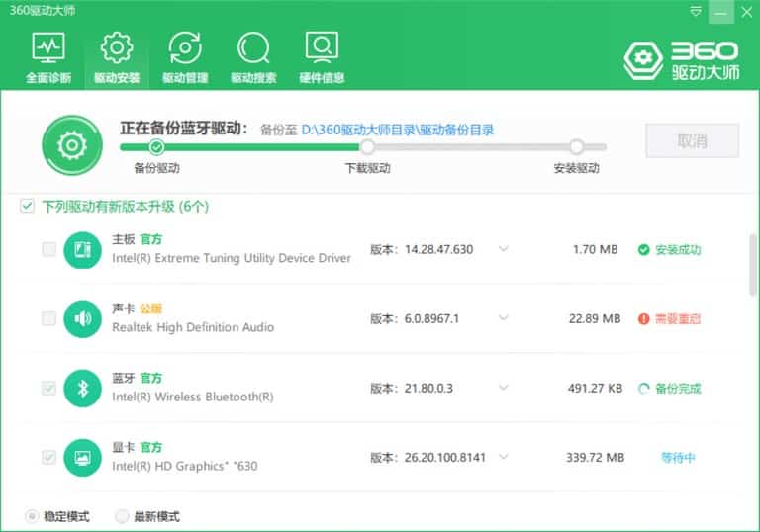Click the 等待中 status text
Image resolution: width=760 pixels, height=532 pixels.
678,458
